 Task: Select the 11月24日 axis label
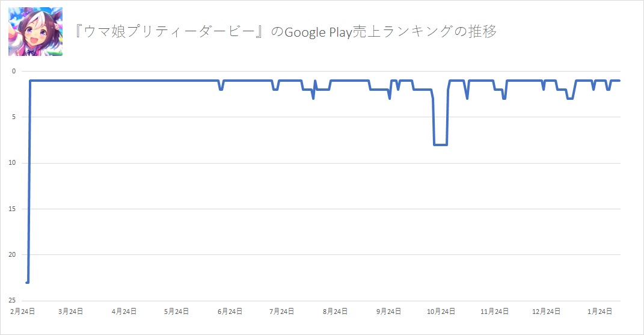493,311
